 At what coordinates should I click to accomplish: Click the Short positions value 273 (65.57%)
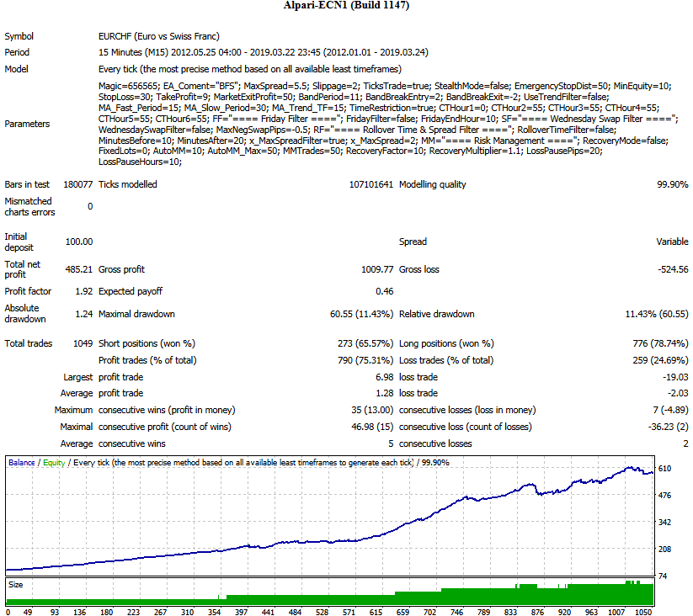click(x=365, y=343)
